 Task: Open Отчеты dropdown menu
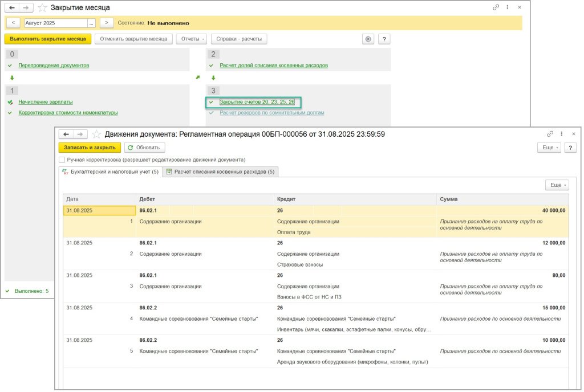pyautogui.click(x=191, y=39)
